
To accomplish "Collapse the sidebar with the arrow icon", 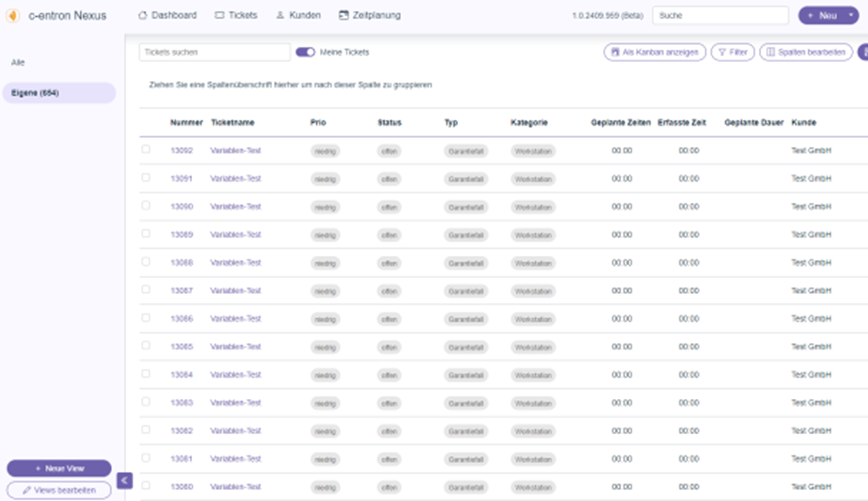I will (x=125, y=480).
